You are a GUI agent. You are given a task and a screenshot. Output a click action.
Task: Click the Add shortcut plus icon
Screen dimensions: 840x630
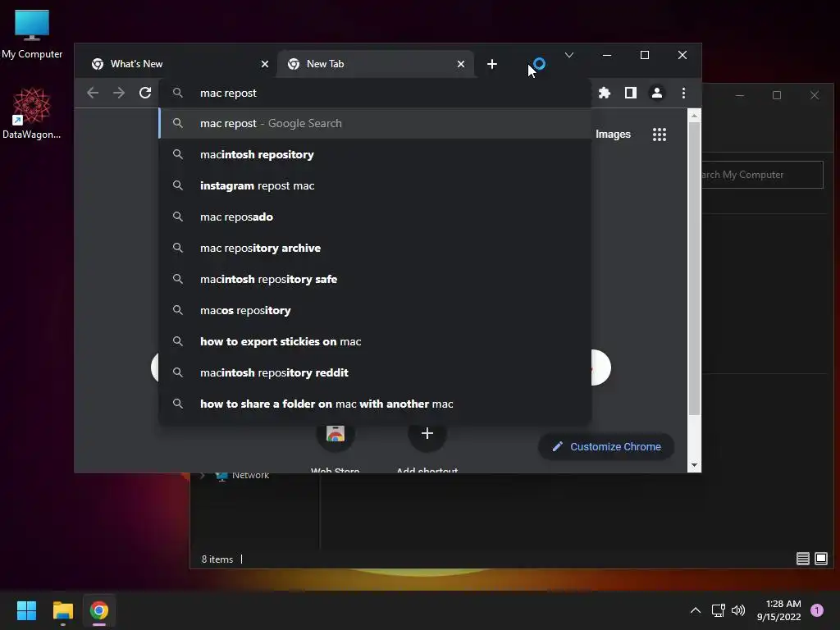(427, 433)
